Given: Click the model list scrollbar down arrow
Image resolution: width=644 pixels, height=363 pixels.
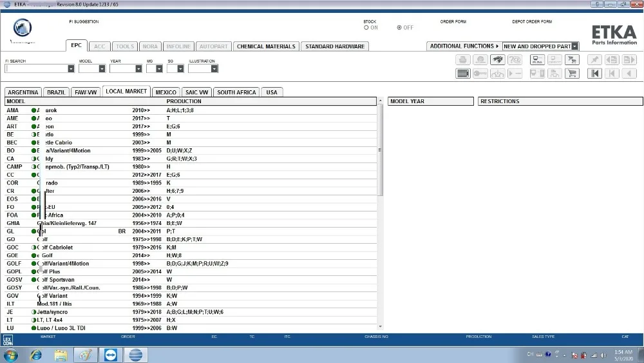Looking at the screenshot, I should pos(380,327).
